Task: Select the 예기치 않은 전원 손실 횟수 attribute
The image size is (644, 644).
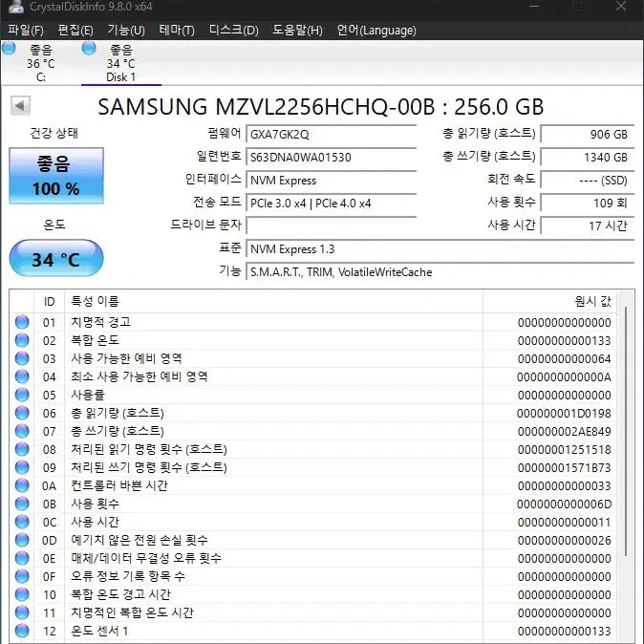Action: pyautogui.click(x=140, y=540)
